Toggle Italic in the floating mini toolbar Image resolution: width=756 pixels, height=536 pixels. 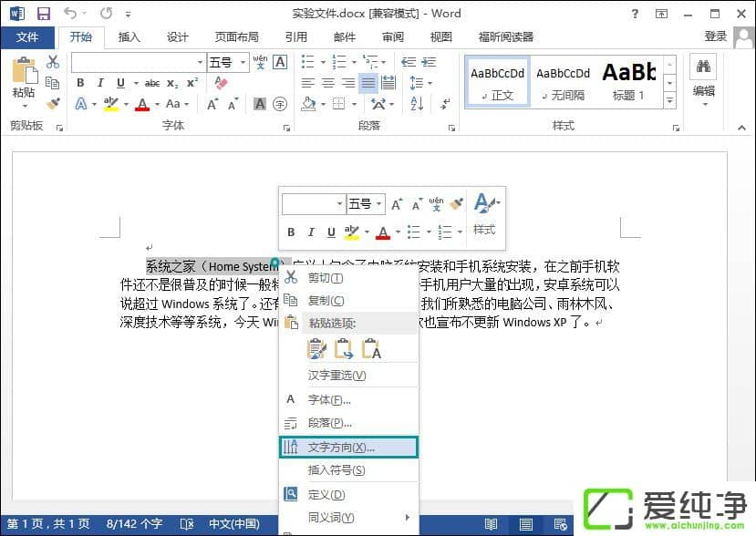point(311,232)
